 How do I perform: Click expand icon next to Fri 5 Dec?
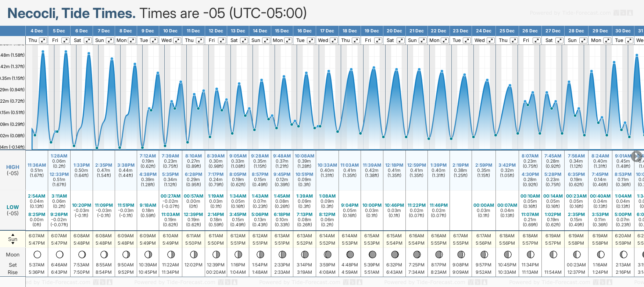click(x=65, y=40)
